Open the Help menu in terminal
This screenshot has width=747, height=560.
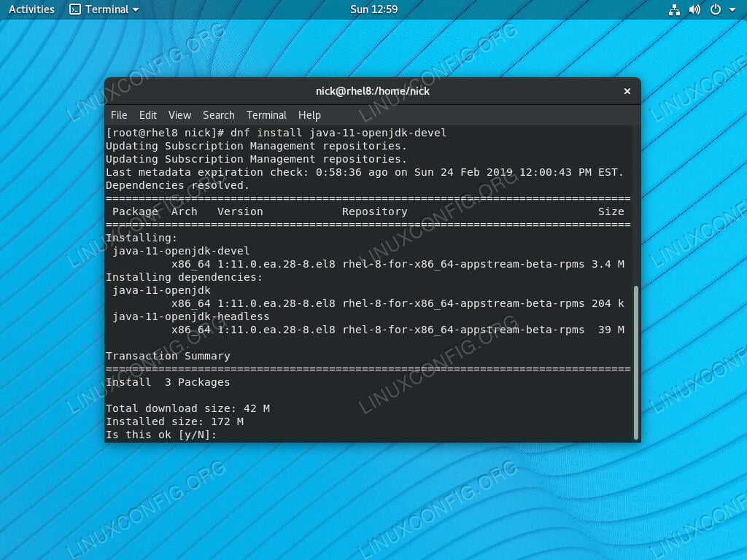(x=309, y=115)
